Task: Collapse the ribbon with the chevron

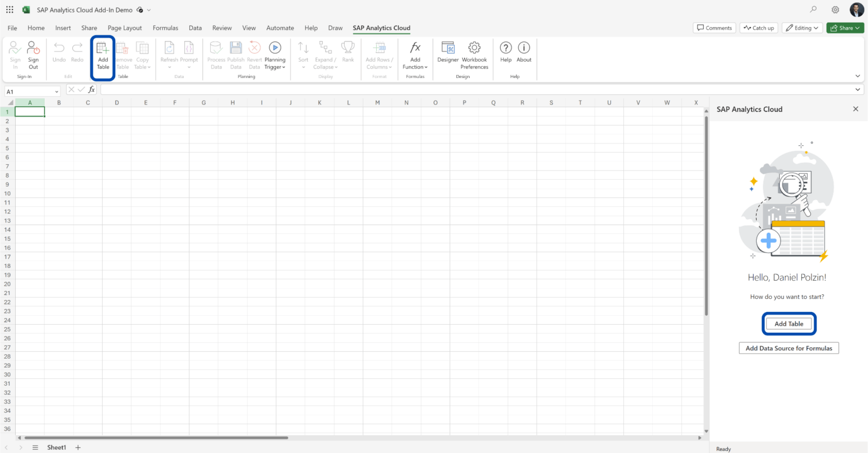Action: [858, 75]
